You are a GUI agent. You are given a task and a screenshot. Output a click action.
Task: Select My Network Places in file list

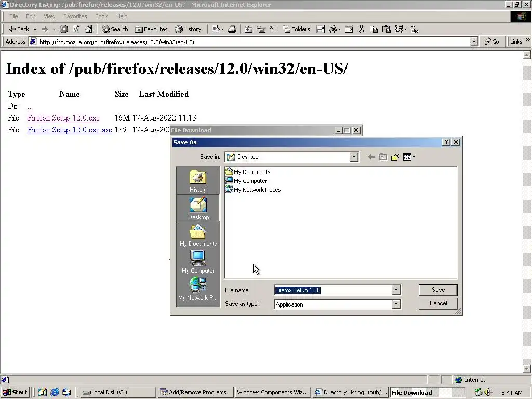pyautogui.click(x=253, y=190)
